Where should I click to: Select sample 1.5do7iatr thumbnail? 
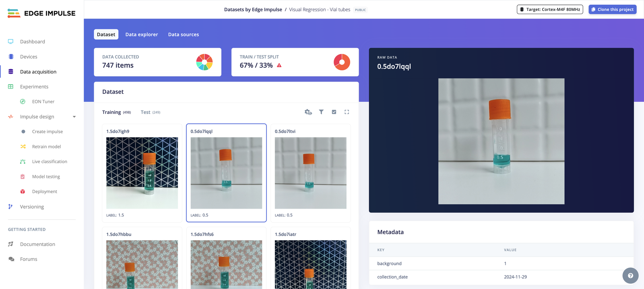(x=311, y=264)
